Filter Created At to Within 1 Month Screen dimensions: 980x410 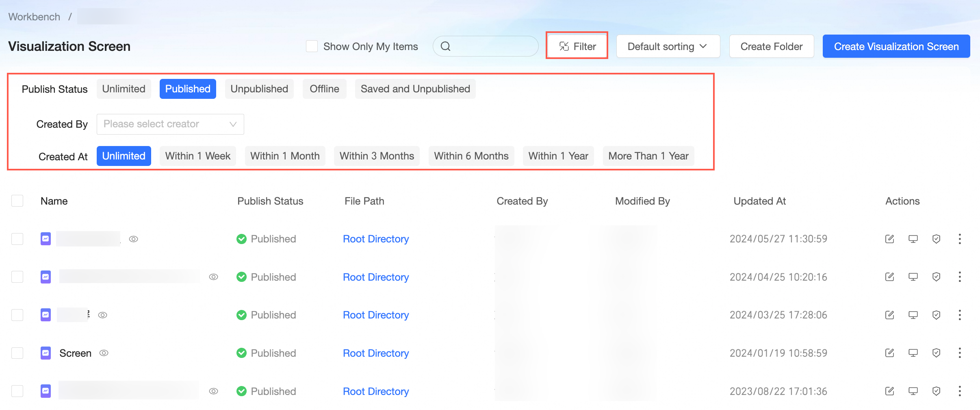(x=285, y=156)
